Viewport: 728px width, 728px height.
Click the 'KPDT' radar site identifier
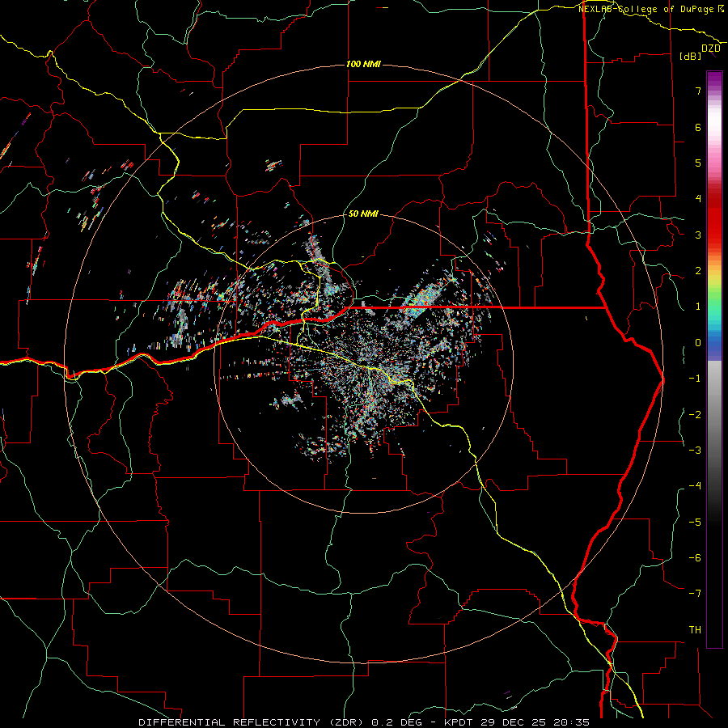pos(457,722)
